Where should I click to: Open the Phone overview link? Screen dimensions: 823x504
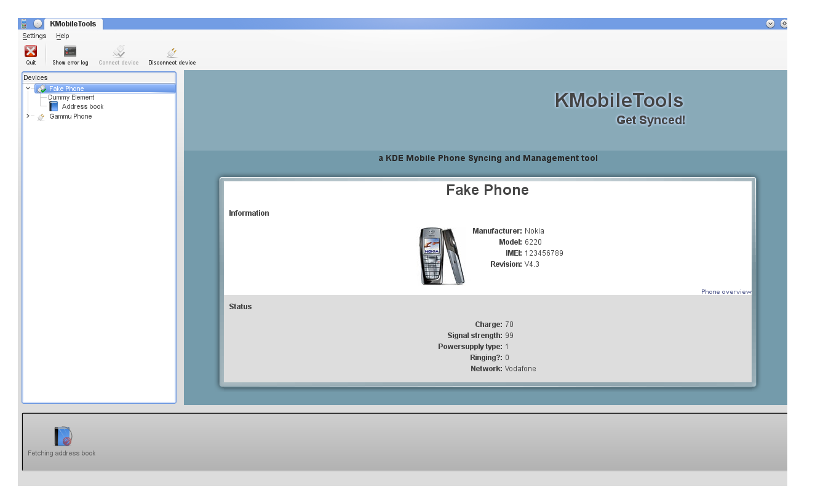[726, 292]
